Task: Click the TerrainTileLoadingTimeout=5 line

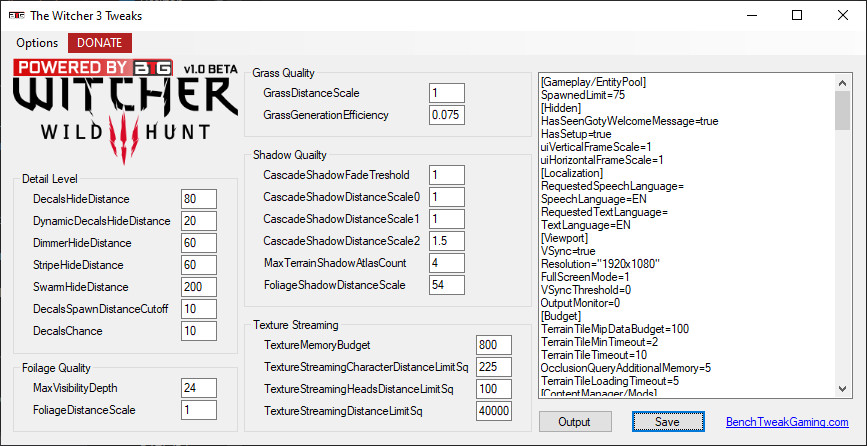Action: coord(610,381)
